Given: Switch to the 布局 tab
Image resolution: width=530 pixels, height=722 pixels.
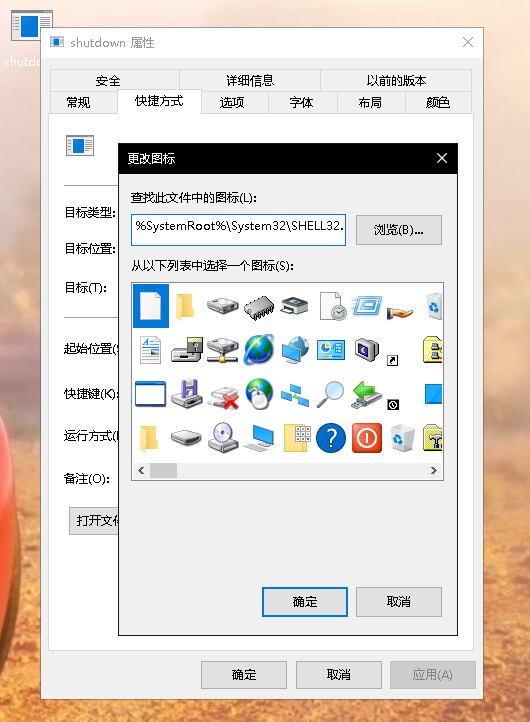Looking at the screenshot, I should pos(371,102).
